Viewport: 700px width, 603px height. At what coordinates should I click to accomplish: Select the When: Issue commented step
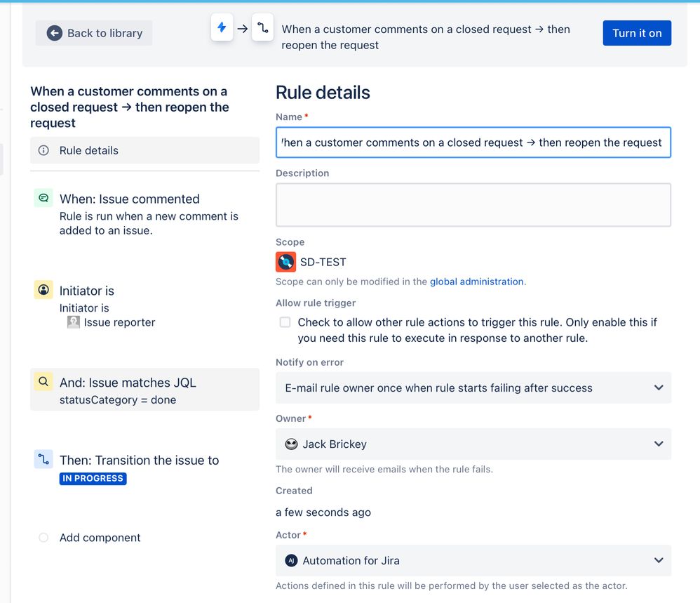[x=144, y=213]
